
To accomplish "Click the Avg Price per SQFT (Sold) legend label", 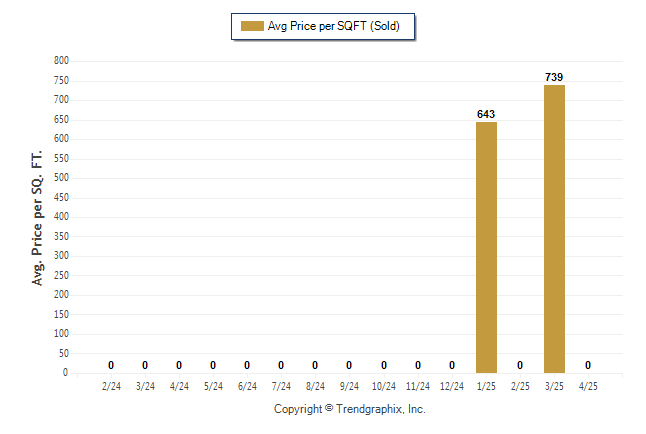I will point(334,26).
